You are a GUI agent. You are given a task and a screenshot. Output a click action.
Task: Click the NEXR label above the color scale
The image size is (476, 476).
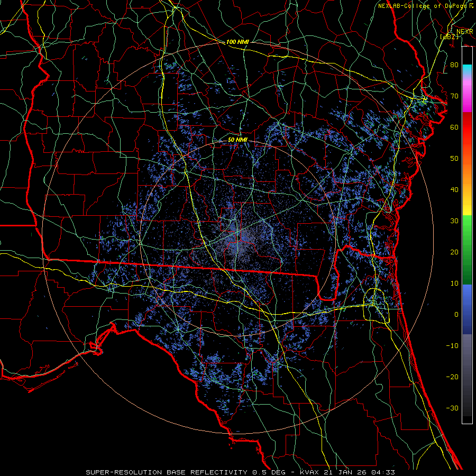tap(464, 32)
